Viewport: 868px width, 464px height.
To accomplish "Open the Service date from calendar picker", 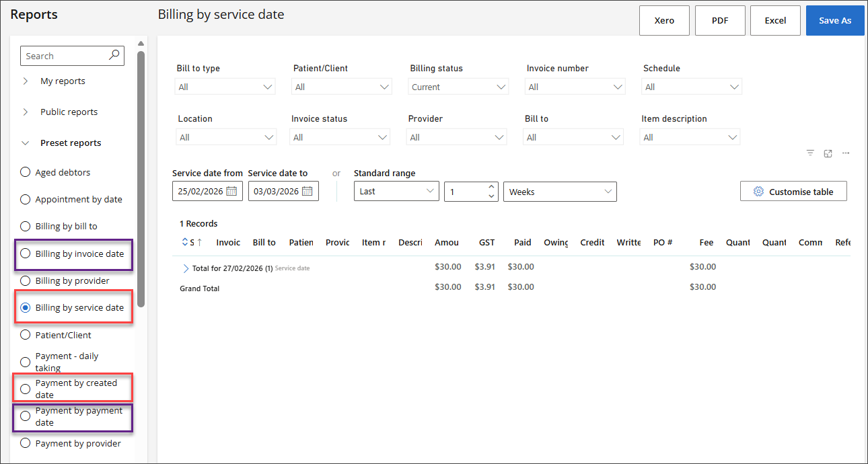I will [231, 191].
